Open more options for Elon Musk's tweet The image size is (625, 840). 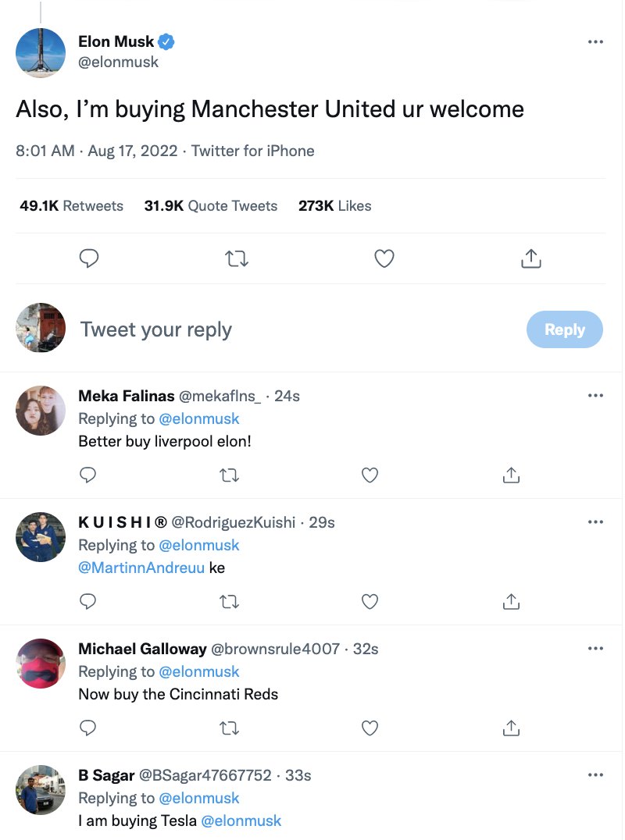click(595, 42)
